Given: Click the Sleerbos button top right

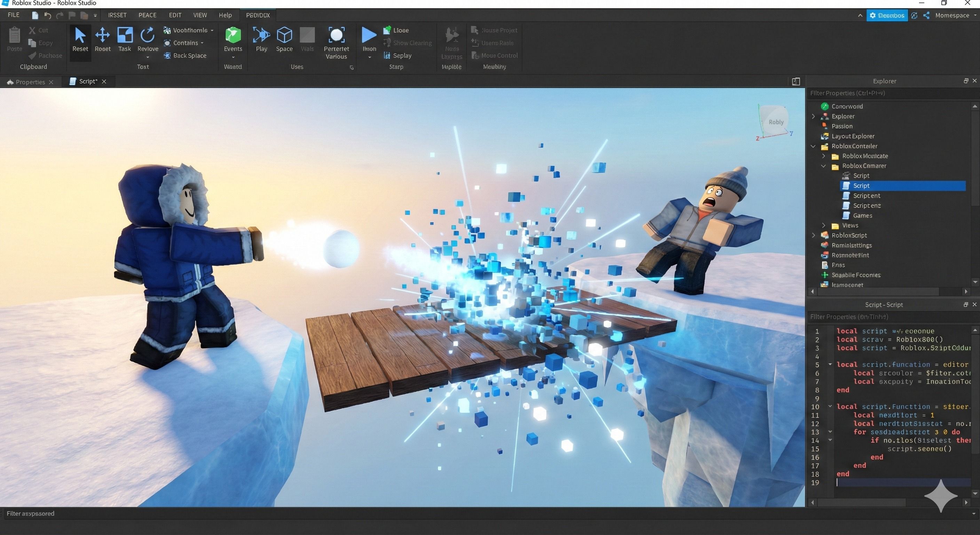Looking at the screenshot, I should 887,15.
